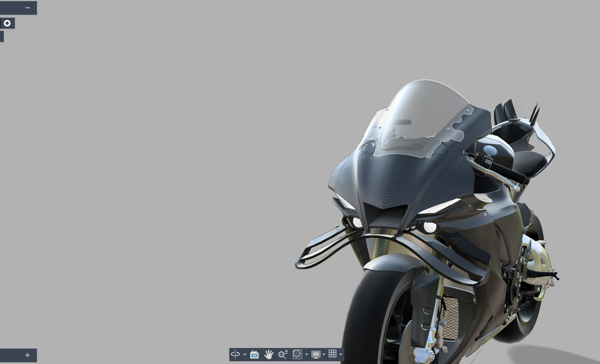Click the plus button at bottom left

27,355
